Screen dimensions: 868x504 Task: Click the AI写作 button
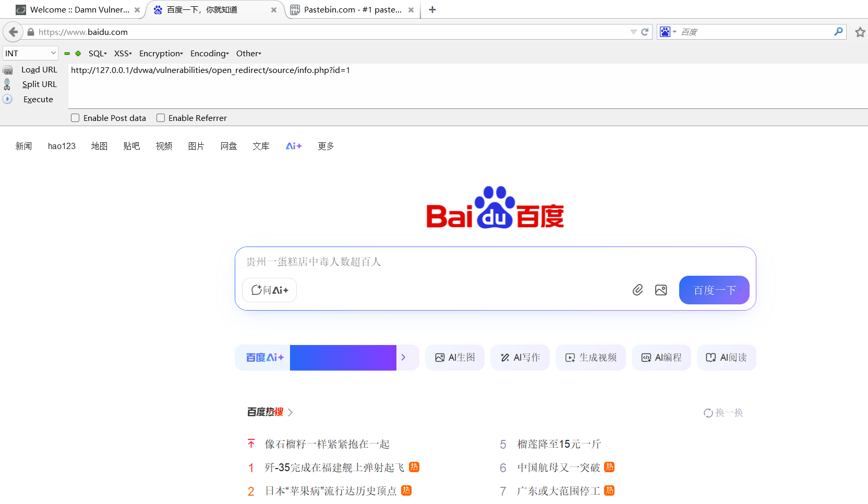click(x=520, y=358)
